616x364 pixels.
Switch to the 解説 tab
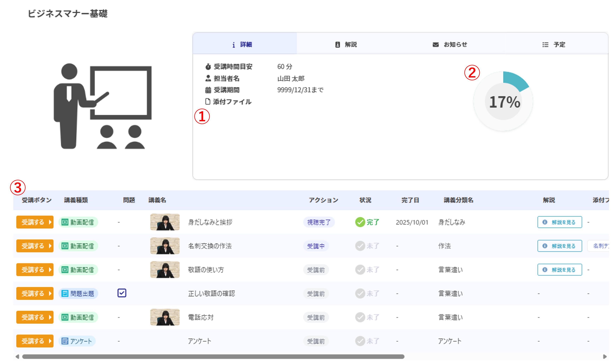346,45
